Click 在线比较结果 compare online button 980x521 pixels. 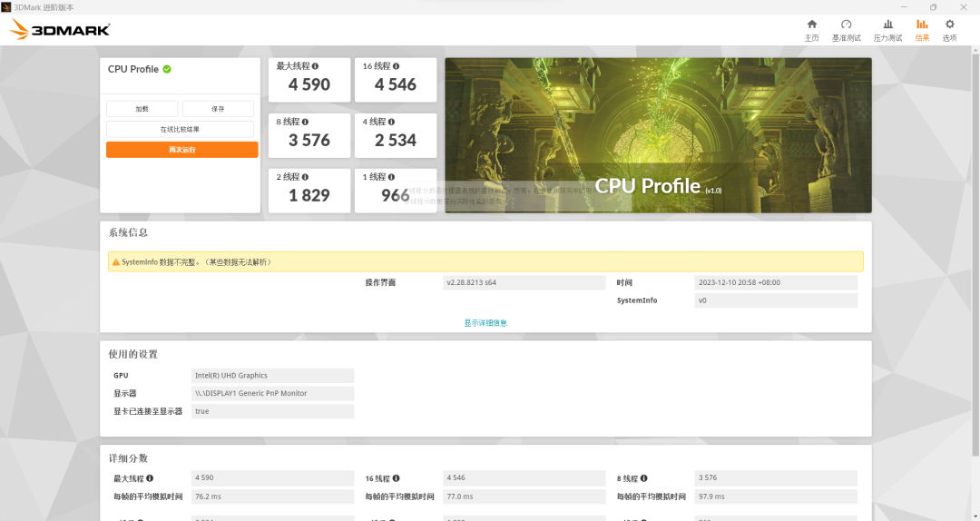tap(180, 130)
